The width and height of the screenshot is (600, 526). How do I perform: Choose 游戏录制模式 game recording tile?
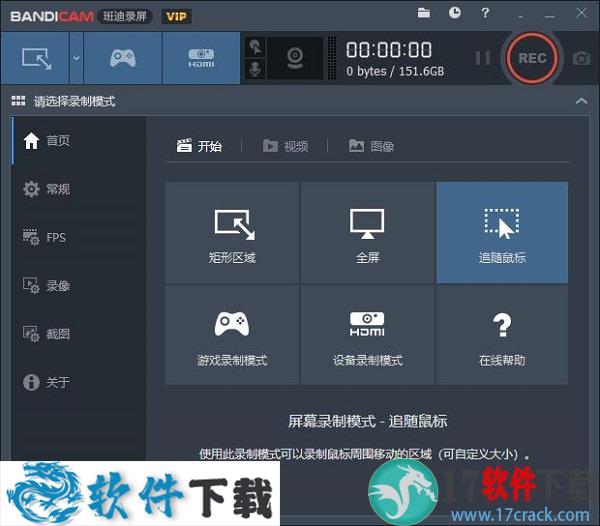click(x=232, y=334)
